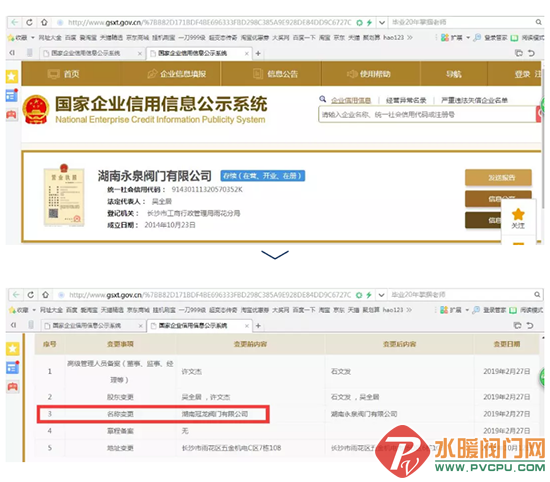
Task: Open 扩展 extensions icon in company-profile window
Action: 445,37
